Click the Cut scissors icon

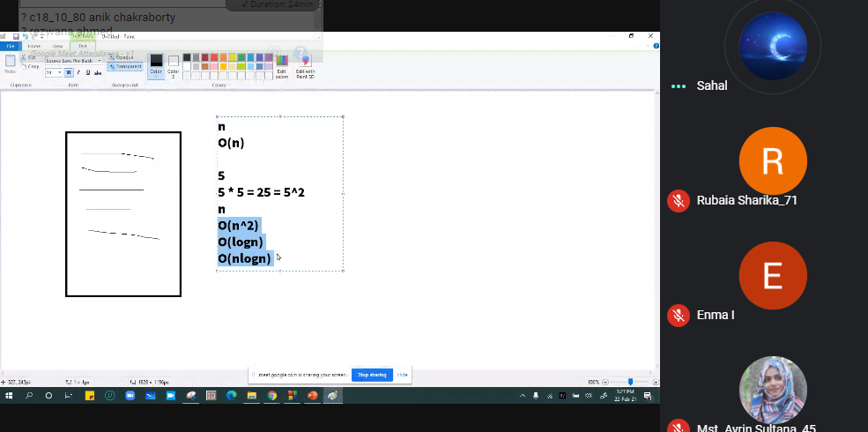tap(26, 58)
